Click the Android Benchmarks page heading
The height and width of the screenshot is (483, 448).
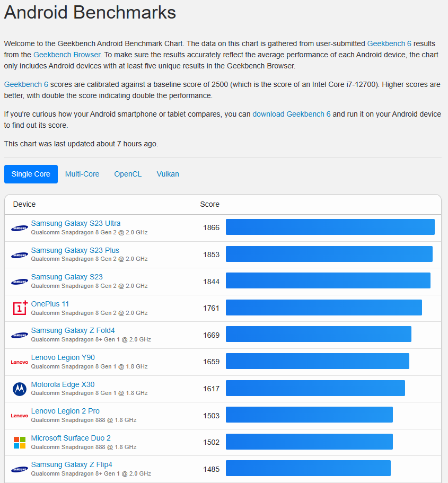90,13
